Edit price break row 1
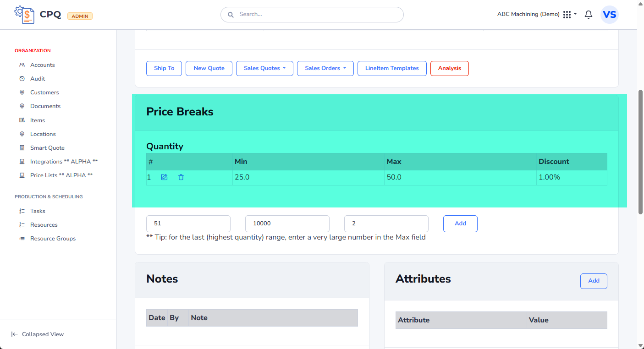Viewport: 644px width, 349px height. point(164,177)
